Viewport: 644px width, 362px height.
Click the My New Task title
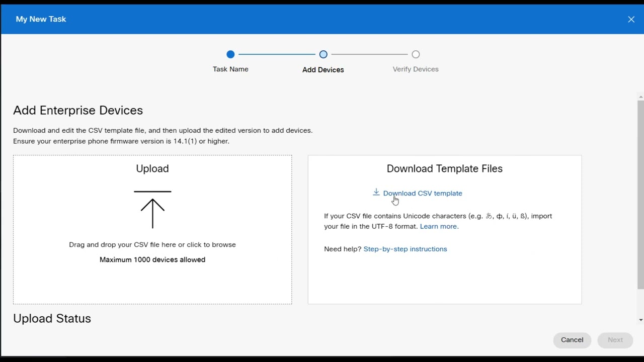(x=41, y=19)
